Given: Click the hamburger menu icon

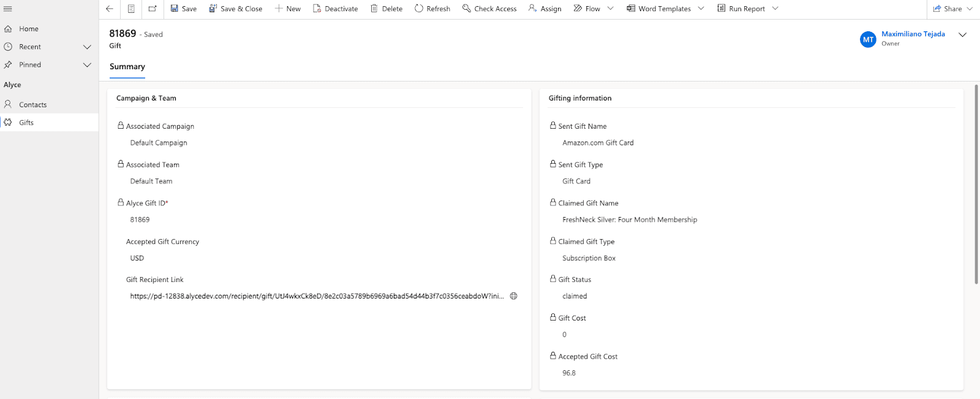Looking at the screenshot, I should pos(8,9).
